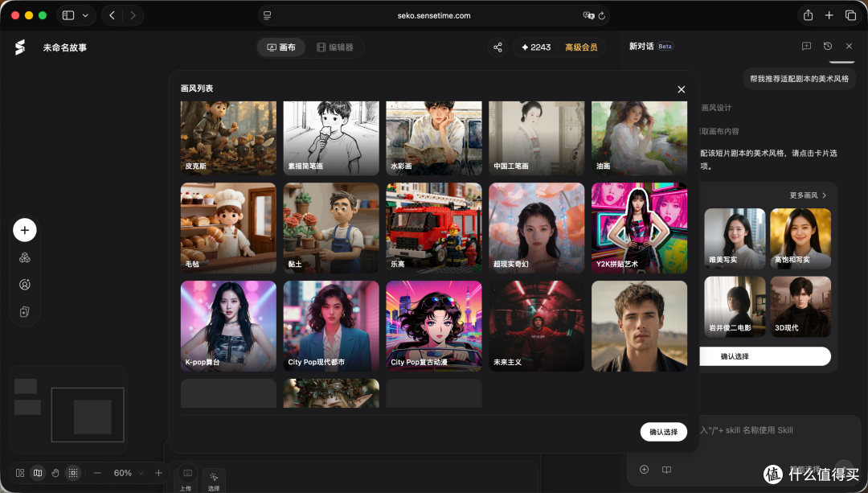Show Safari tab overview icon

click(850, 15)
